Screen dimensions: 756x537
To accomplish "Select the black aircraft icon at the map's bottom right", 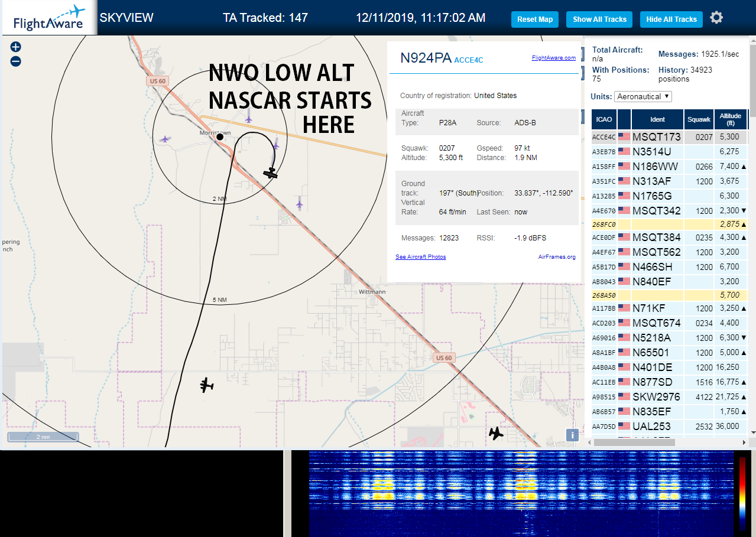I will [496, 434].
